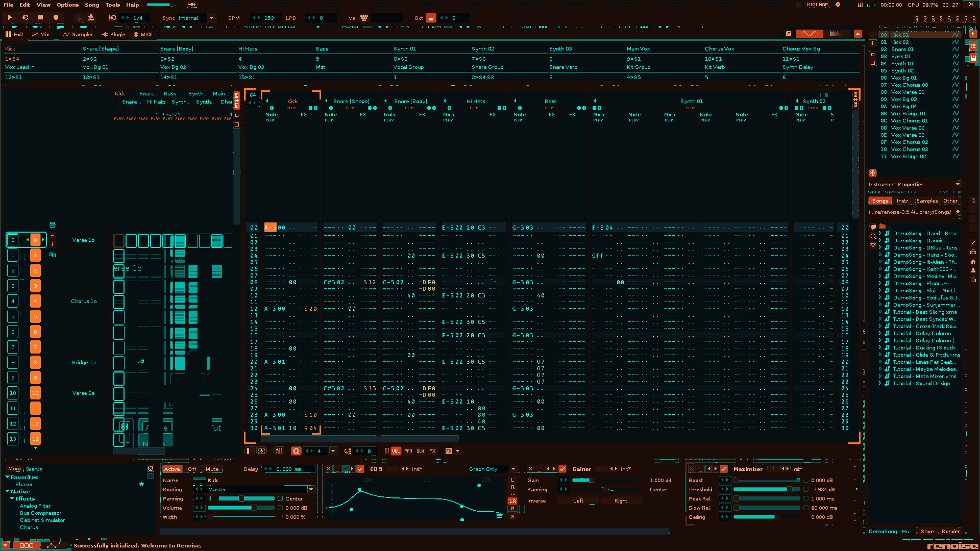Open the Options menu
This screenshot has width=980, height=551.
pos(68,5)
